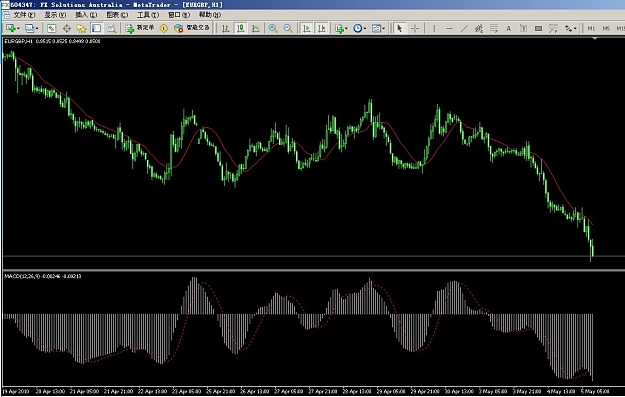Select the Draw Trendline tool
This screenshot has width=625, height=397.
tap(464, 28)
